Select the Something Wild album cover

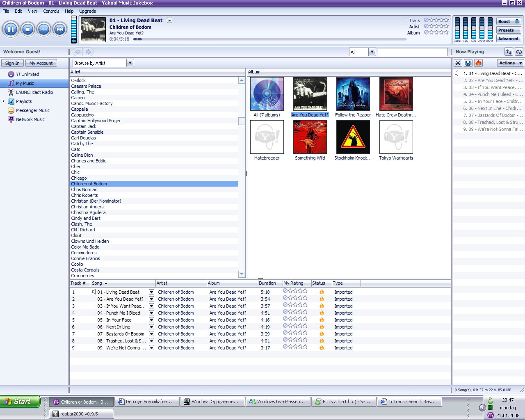point(310,137)
